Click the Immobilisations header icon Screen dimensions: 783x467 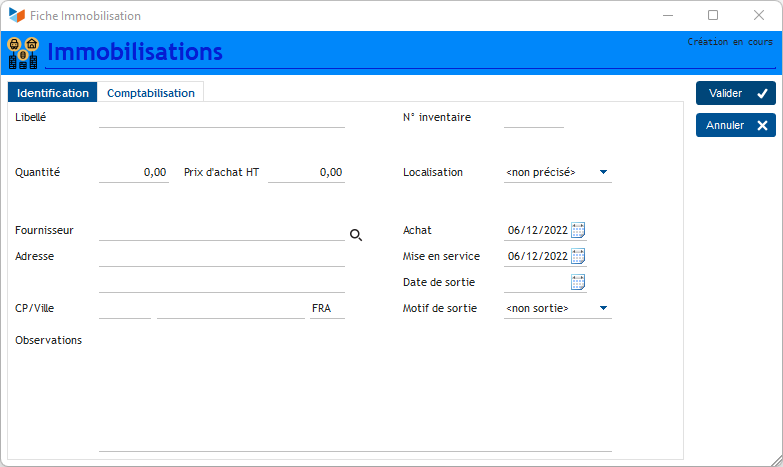click(23, 53)
